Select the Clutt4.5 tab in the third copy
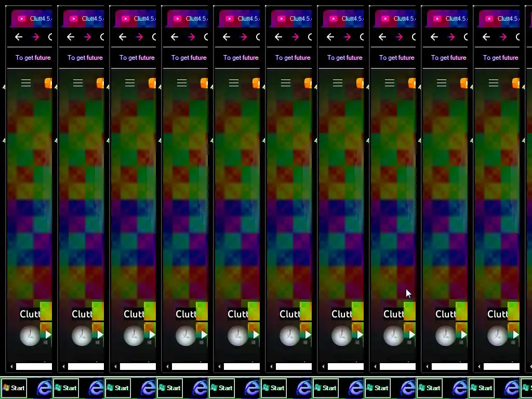The height and width of the screenshot is (399, 532). click(x=136, y=19)
